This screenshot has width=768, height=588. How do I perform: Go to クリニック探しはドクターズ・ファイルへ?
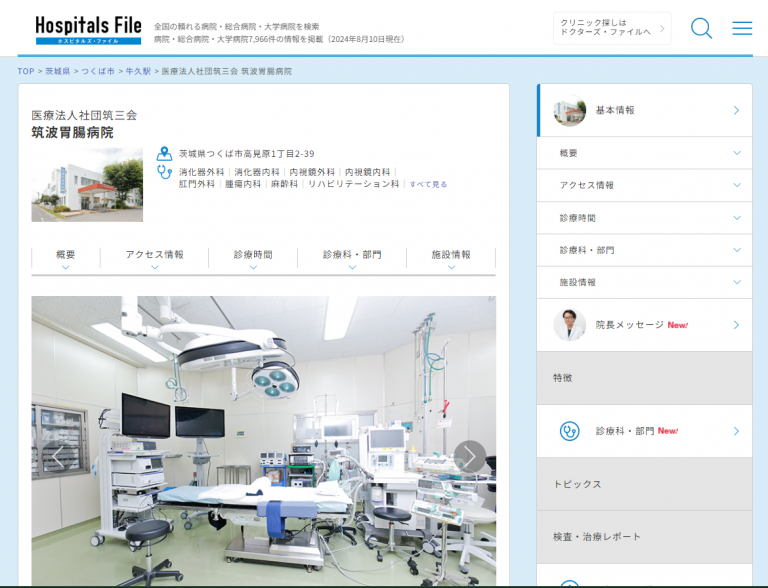pyautogui.click(x=612, y=28)
